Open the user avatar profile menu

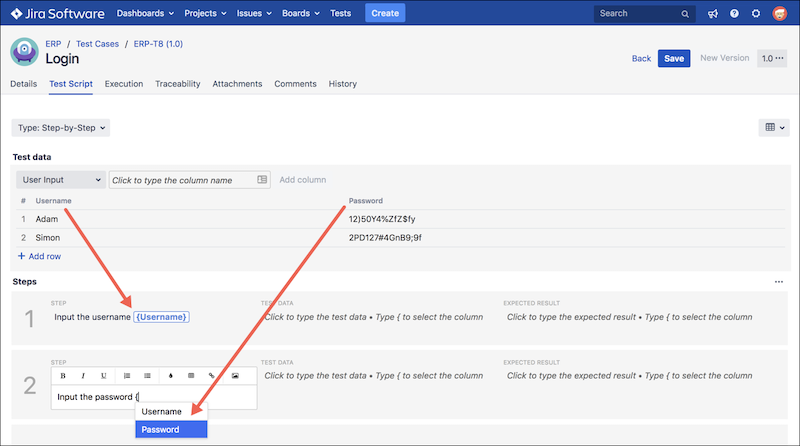(x=779, y=14)
